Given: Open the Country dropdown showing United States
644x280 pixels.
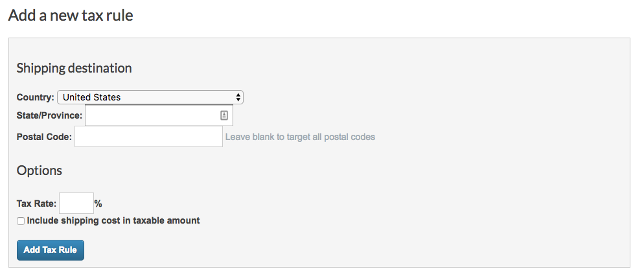Looking at the screenshot, I should 150,97.
